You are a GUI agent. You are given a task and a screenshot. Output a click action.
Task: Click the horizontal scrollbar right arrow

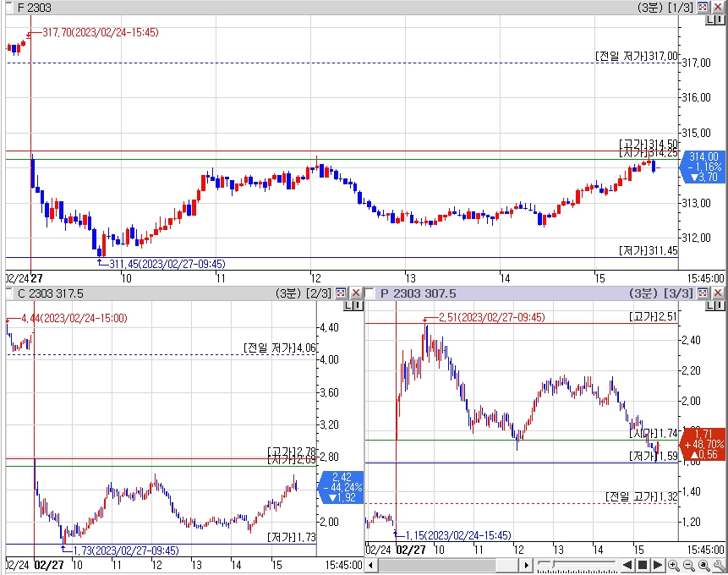(526, 565)
